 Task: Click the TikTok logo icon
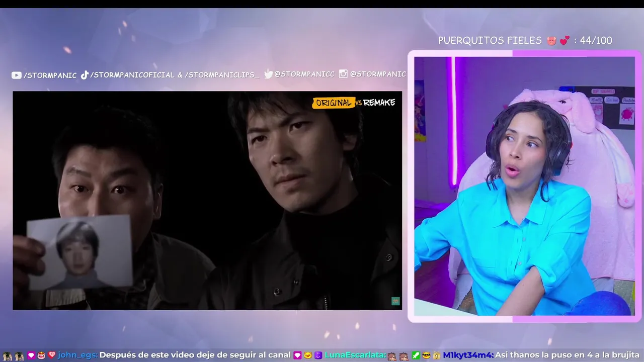[85, 75]
